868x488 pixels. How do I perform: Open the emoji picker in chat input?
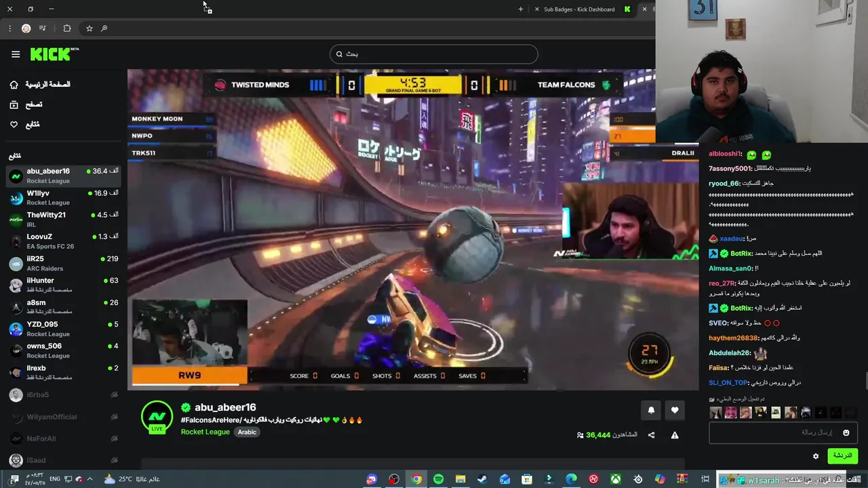point(846,432)
